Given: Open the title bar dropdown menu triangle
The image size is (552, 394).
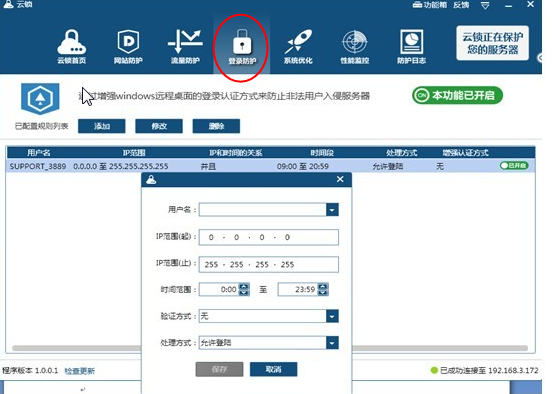Looking at the screenshot, I should 485,5.
